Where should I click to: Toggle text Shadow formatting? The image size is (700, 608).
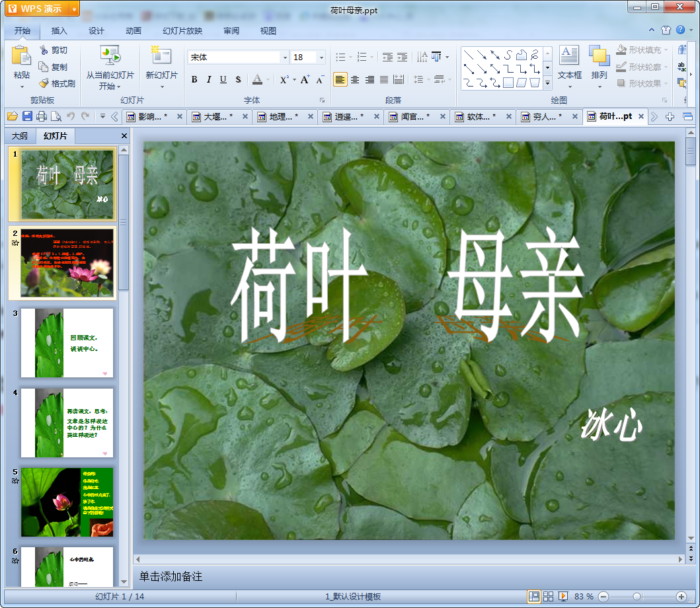click(x=238, y=80)
